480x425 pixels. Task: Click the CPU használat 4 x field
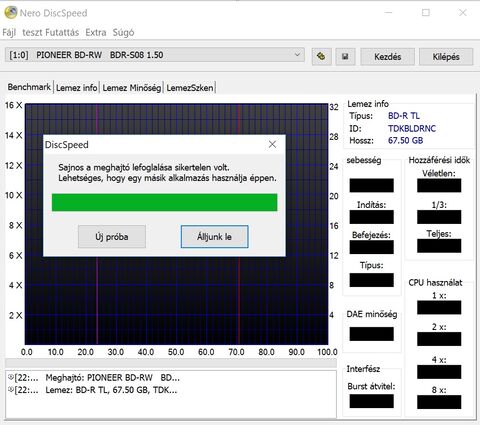(439, 372)
